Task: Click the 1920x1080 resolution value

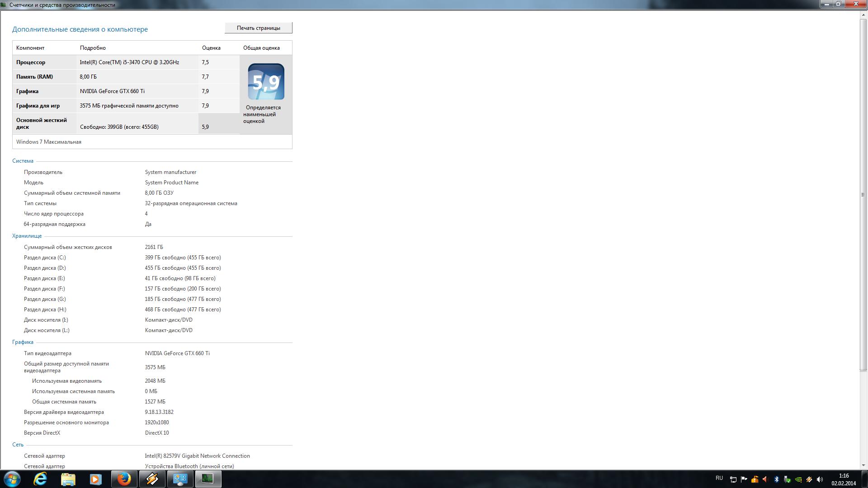Action: (x=157, y=422)
